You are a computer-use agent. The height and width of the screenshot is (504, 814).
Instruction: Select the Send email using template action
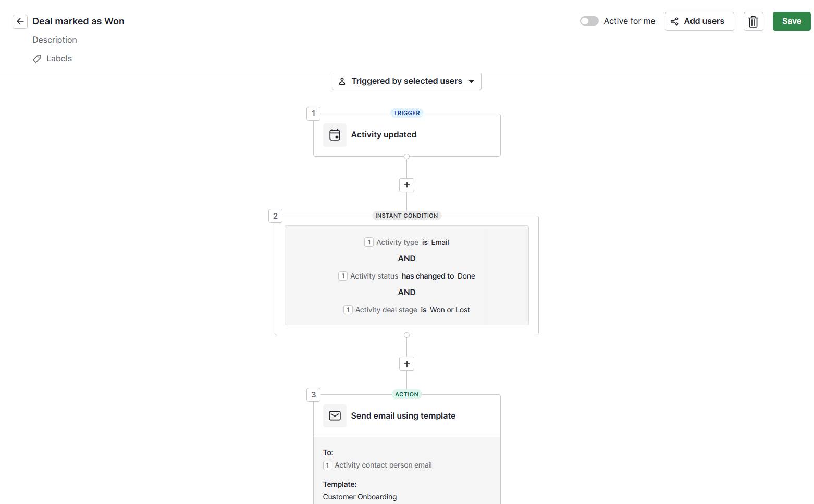point(403,416)
